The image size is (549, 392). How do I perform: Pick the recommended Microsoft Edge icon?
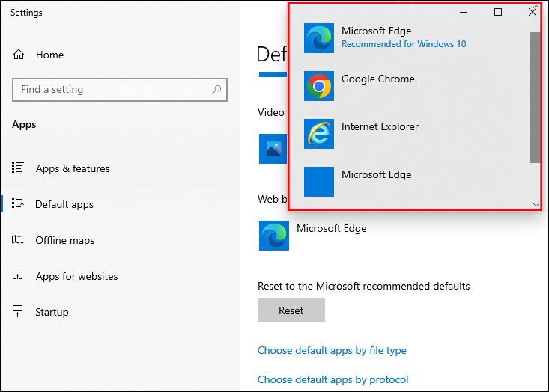(319, 38)
